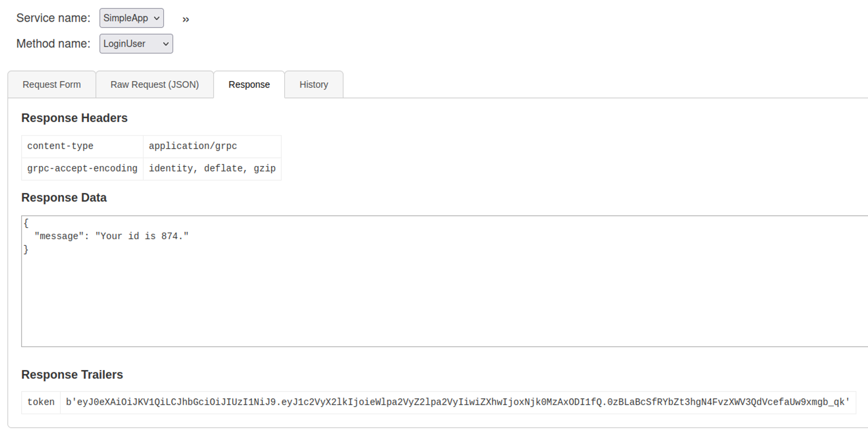
Task: Click the "Your id is 874." message text
Action: (141, 236)
